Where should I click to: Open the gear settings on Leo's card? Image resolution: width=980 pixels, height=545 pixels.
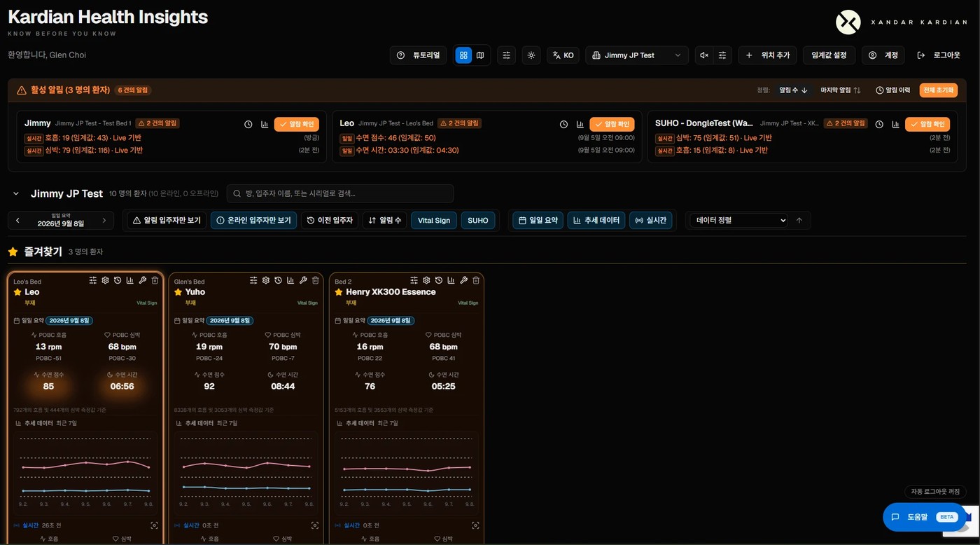click(105, 280)
